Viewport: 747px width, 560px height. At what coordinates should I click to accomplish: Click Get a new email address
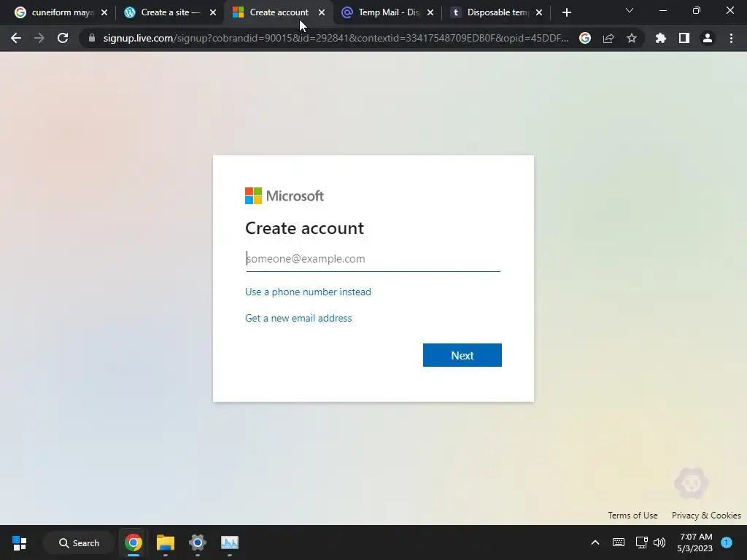[x=298, y=318]
